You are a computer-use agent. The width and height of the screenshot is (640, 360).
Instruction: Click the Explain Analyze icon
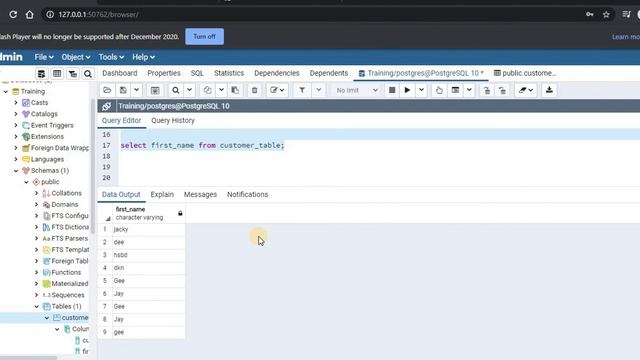[x=456, y=90]
